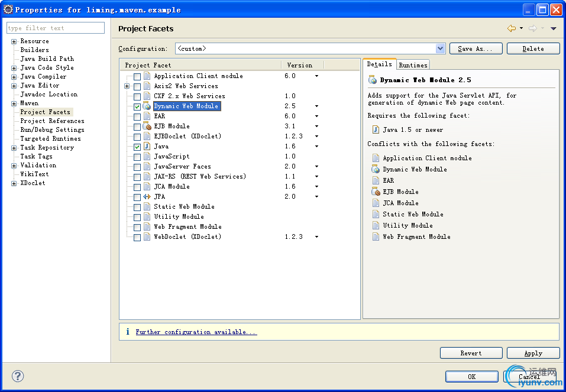Check the JavaServer Faces checkbox
Screen dimensions: 566x392
click(137, 167)
